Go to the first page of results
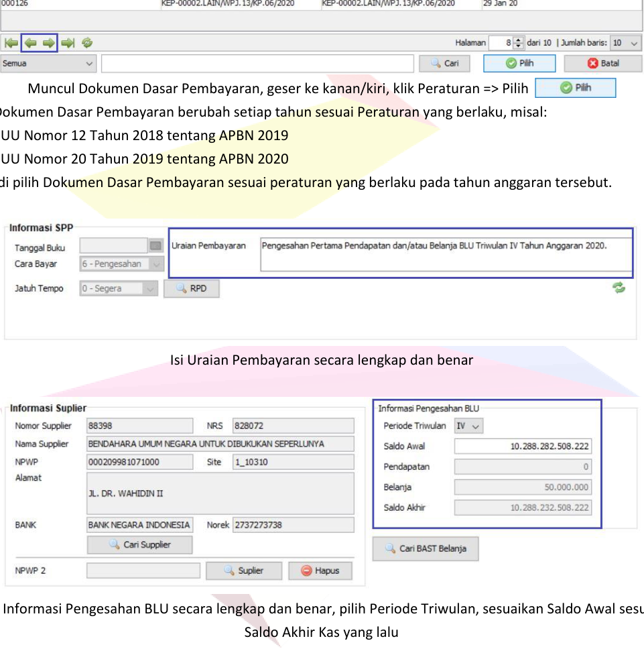 click(x=11, y=43)
